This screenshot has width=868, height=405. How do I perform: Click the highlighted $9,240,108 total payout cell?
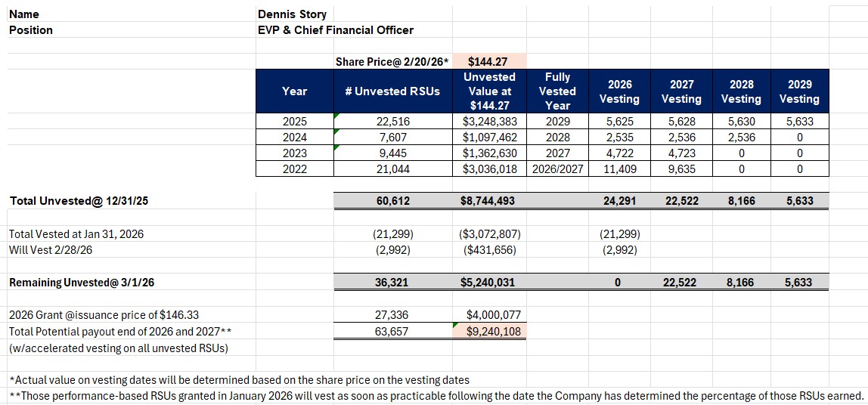click(490, 331)
